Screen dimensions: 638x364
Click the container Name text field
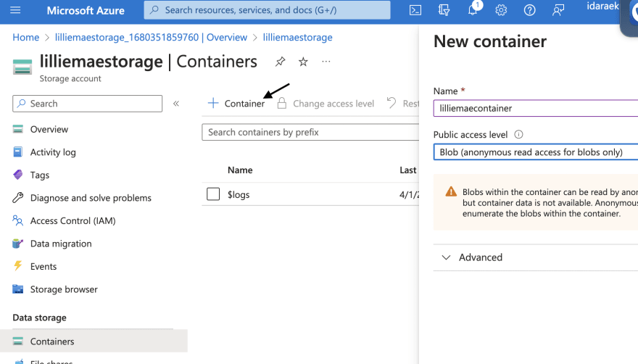pyautogui.click(x=536, y=108)
